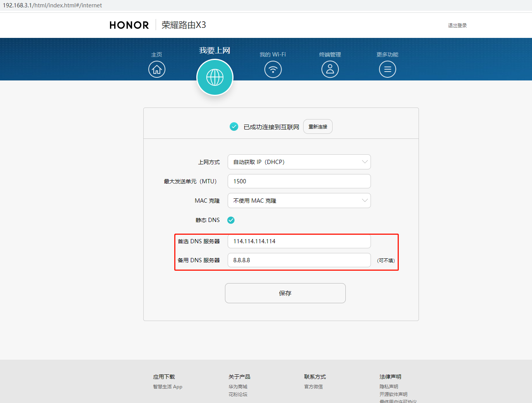Open the 华为商城 link

(238, 387)
